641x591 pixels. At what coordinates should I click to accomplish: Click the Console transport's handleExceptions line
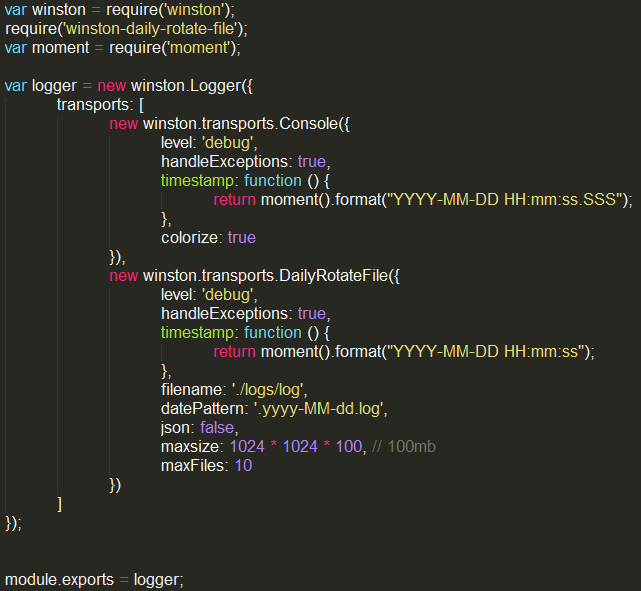pyautogui.click(x=245, y=161)
